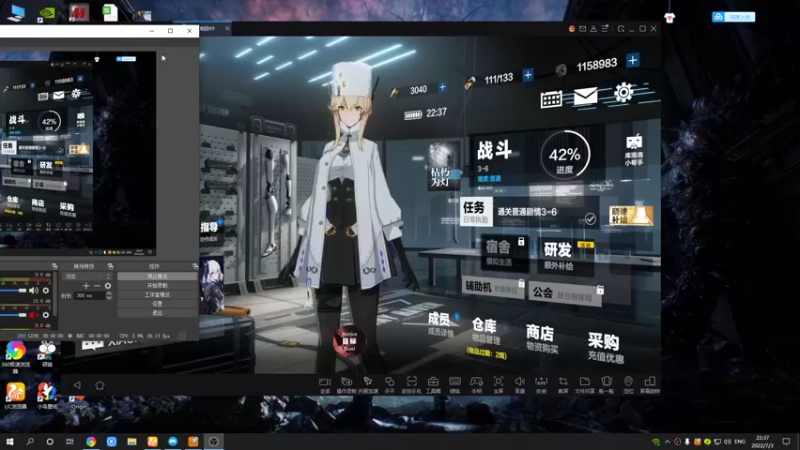Open the 商店 shop
Screen dimensions: 800x450
(541, 339)
